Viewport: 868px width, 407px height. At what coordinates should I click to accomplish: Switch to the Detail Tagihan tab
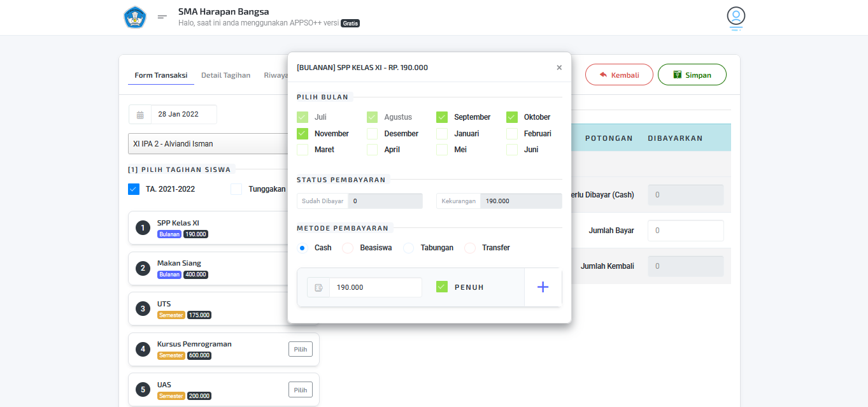pos(225,75)
